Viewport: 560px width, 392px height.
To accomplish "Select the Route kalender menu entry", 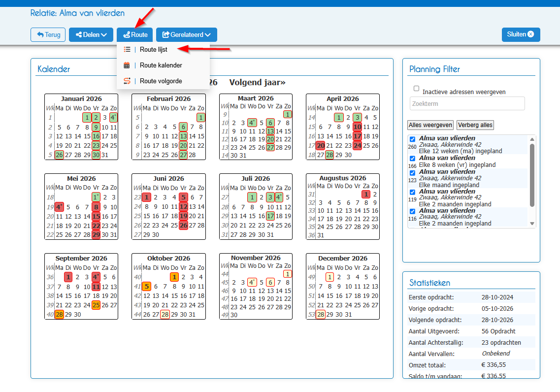I will pyautogui.click(x=161, y=65).
